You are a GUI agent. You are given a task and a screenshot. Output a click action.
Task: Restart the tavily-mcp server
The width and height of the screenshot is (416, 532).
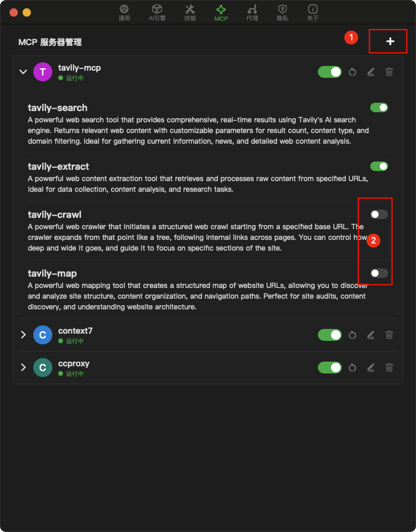[x=352, y=72]
